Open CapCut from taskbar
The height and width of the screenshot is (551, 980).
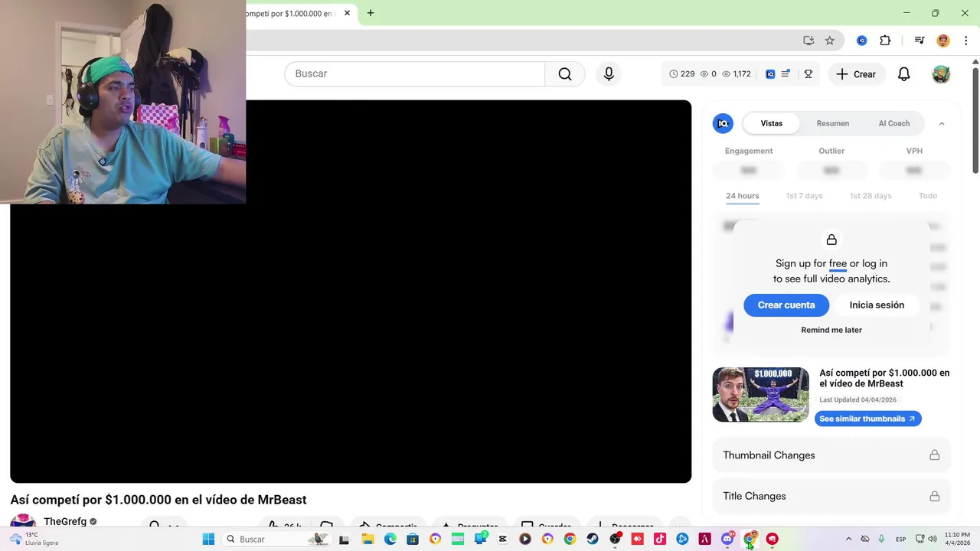tap(502, 539)
